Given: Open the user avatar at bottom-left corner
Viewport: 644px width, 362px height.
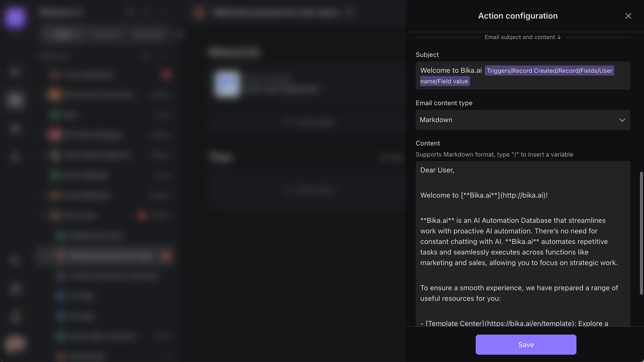Looking at the screenshot, I should [15, 344].
